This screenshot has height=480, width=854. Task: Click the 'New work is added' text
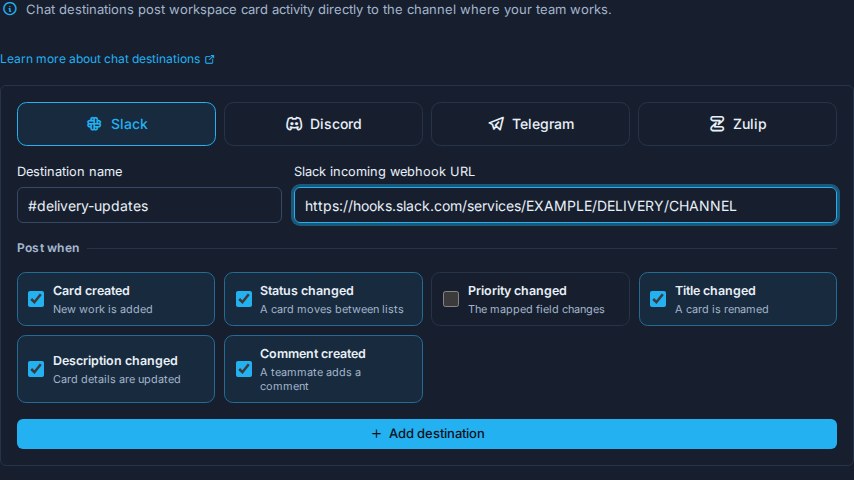[103, 309]
